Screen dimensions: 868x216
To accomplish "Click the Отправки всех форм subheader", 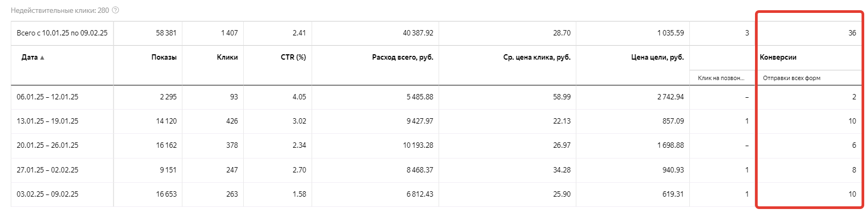I will [x=792, y=78].
